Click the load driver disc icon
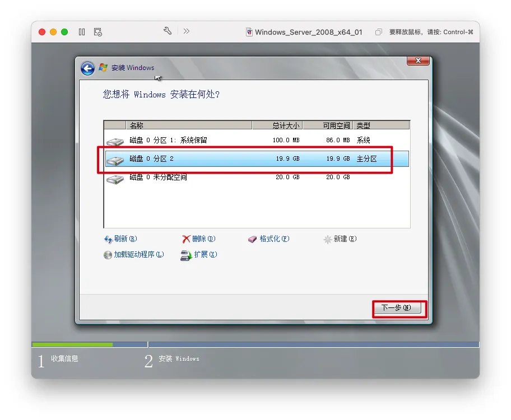 108,255
